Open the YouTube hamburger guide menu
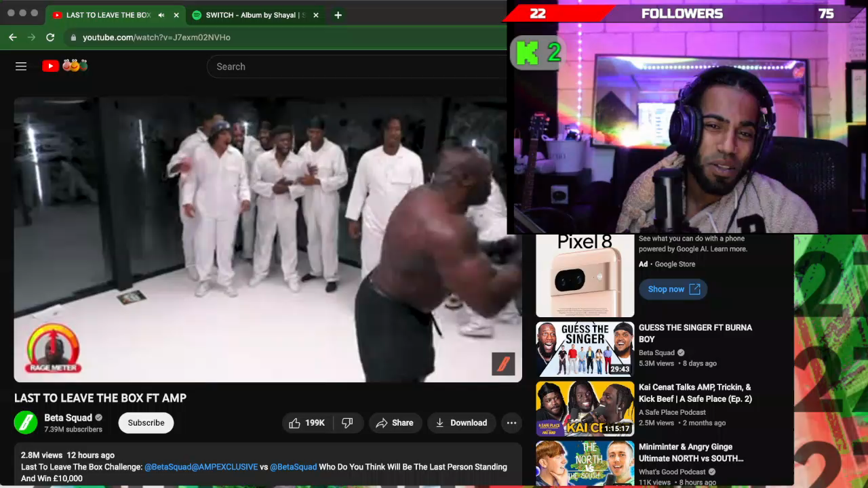The width and height of the screenshot is (868, 488). pyautogui.click(x=21, y=66)
